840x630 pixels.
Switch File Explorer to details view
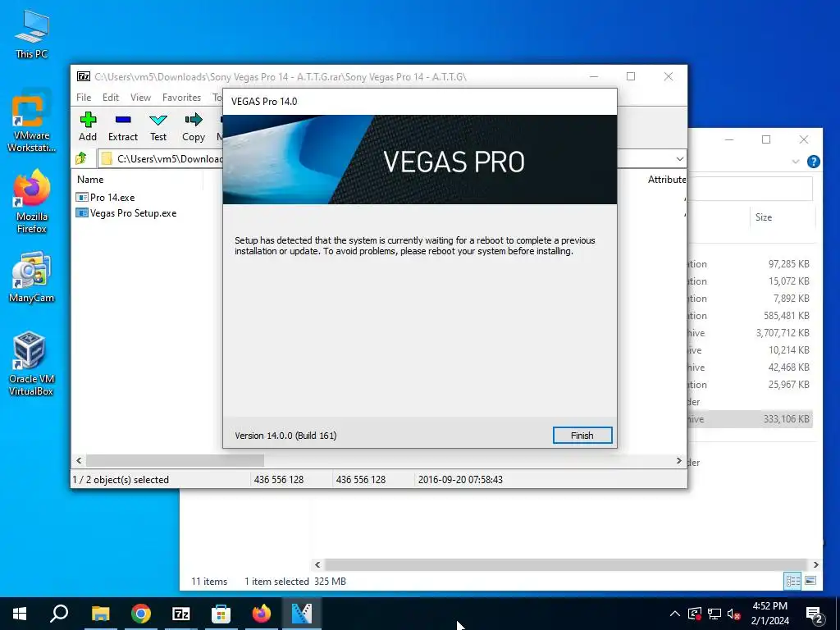(793, 581)
